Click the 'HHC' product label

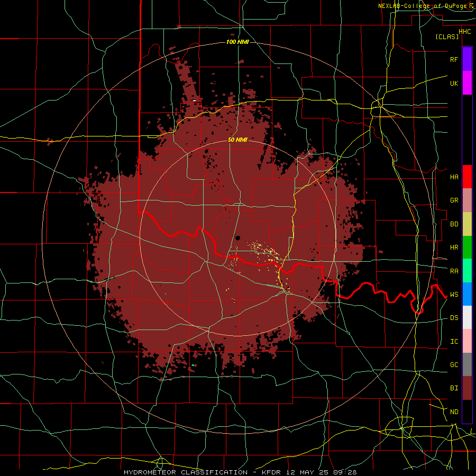click(x=464, y=31)
